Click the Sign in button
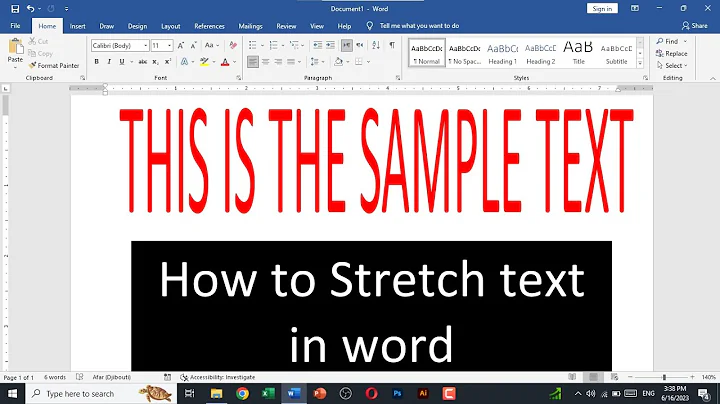 point(602,8)
